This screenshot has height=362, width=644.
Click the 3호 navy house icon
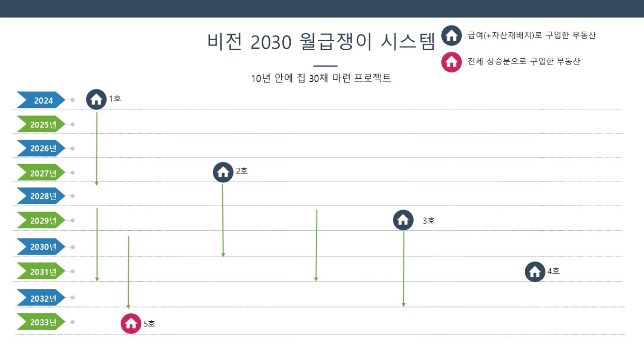(403, 220)
